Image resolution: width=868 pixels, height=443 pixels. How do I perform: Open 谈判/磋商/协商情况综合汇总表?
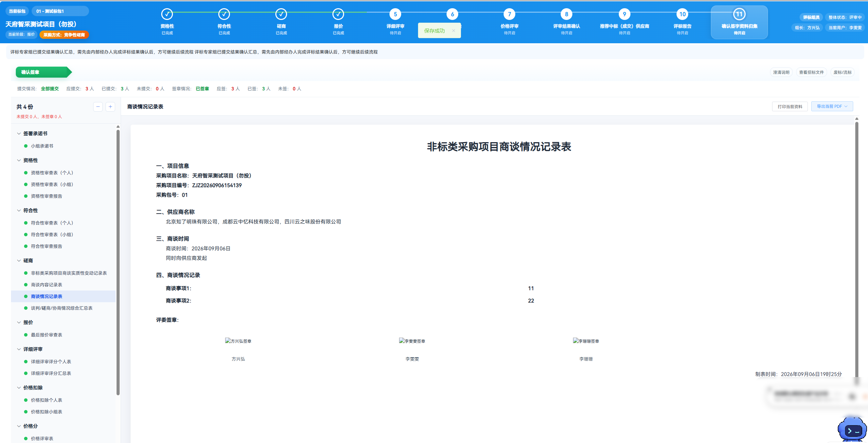point(62,308)
